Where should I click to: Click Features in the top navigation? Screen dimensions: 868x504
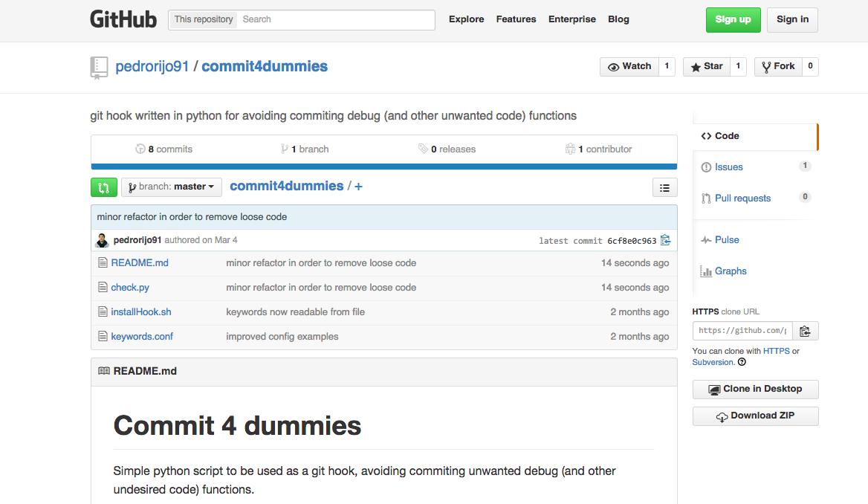(516, 19)
